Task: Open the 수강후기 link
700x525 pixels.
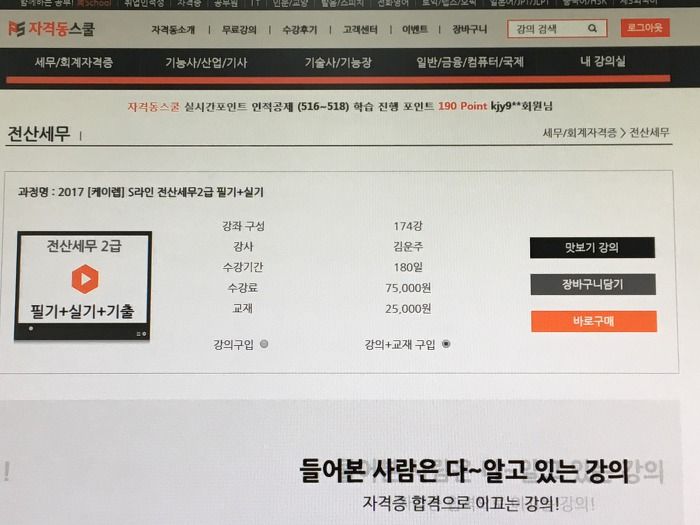Action: [x=300, y=30]
